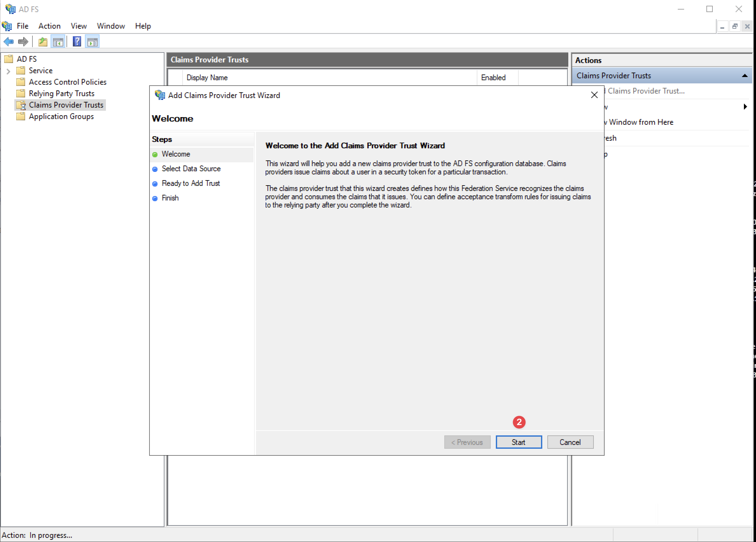Collapse Claims Provider Trusts actions section
The image size is (756, 542).
tap(744, 76)
